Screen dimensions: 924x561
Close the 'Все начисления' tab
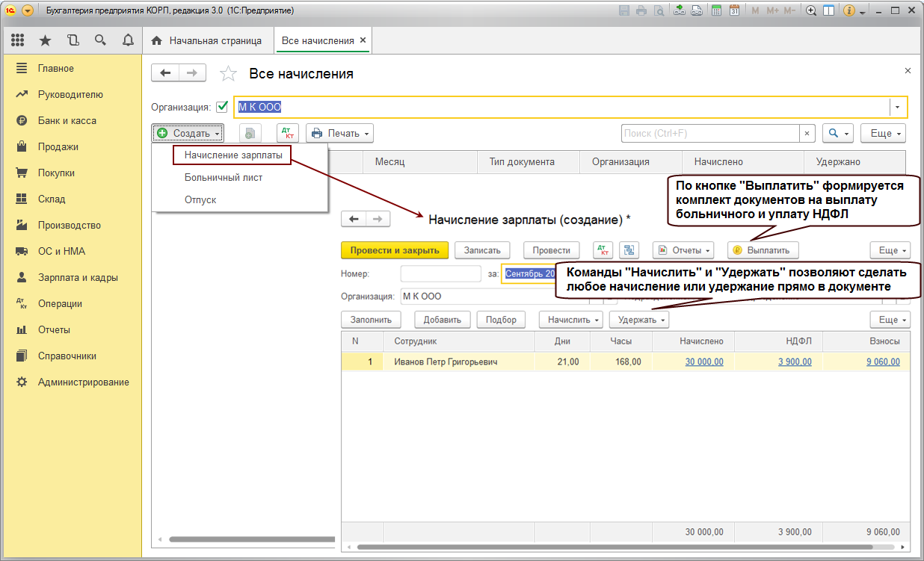click(363, 40)
